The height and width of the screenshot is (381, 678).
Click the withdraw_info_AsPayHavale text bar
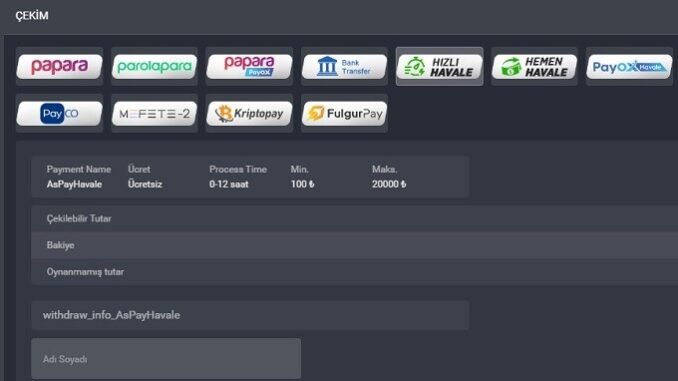point(250,315)
